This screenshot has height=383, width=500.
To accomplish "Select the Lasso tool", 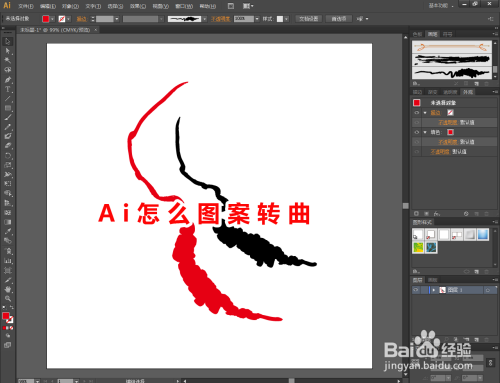I will coord(8,70).
